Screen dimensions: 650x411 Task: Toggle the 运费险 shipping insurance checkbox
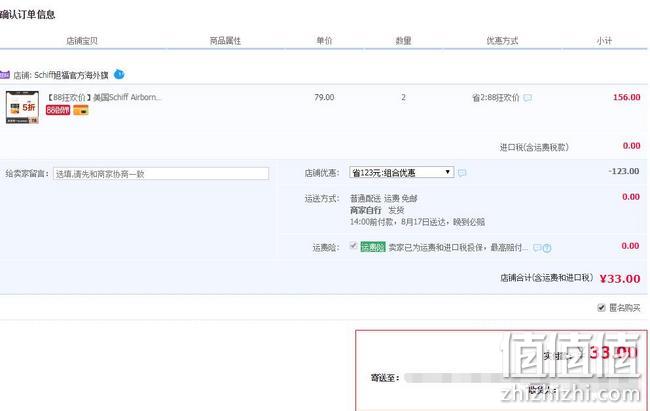point(353,246)
